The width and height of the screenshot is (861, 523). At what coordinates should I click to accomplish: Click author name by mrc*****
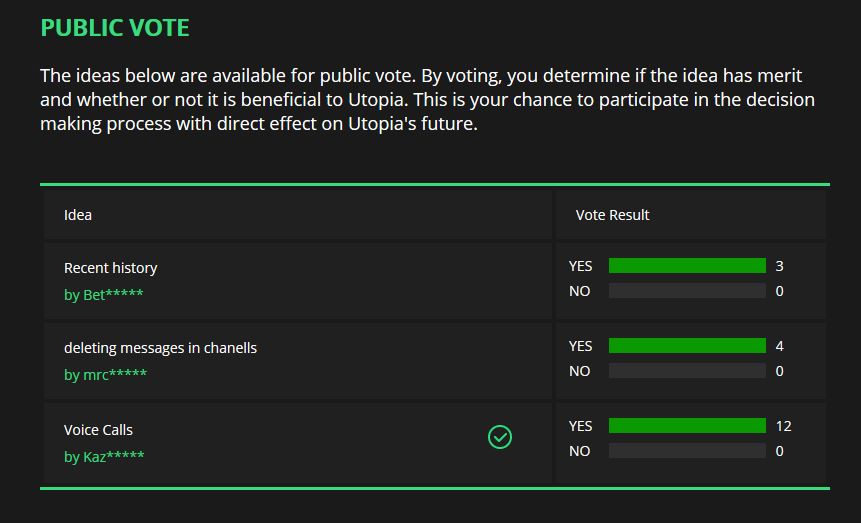[105, 375]
